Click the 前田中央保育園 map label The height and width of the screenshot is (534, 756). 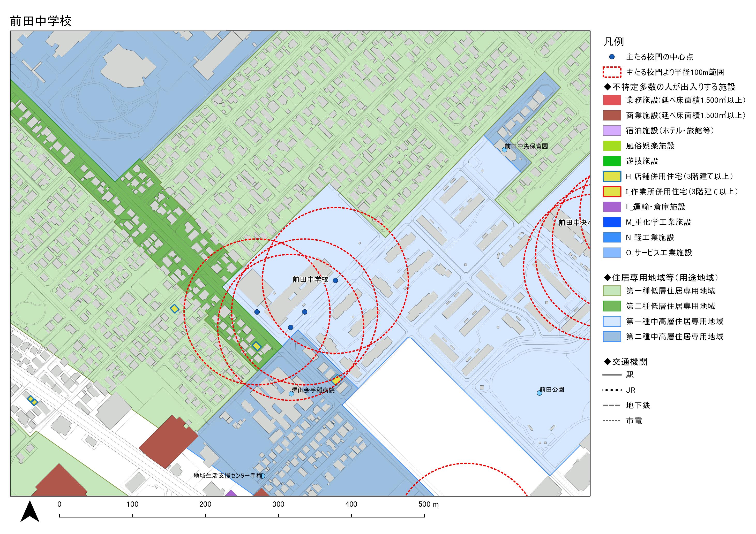(x=526, y=146)
